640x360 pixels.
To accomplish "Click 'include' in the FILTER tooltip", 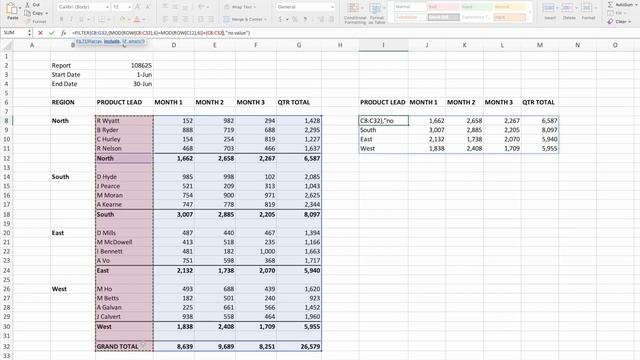I will tap(112, 41).
